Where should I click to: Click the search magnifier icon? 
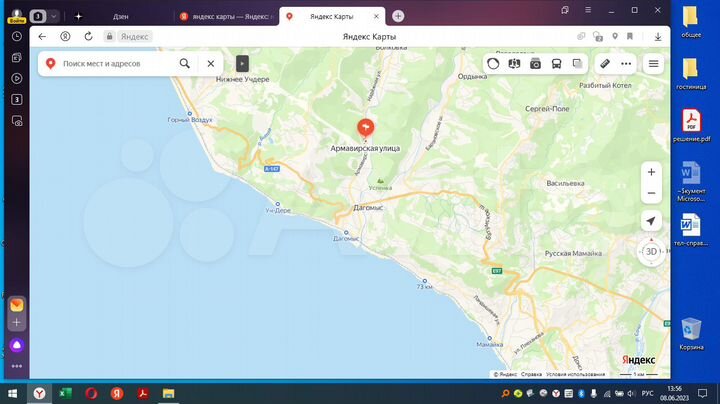[185, 63]
